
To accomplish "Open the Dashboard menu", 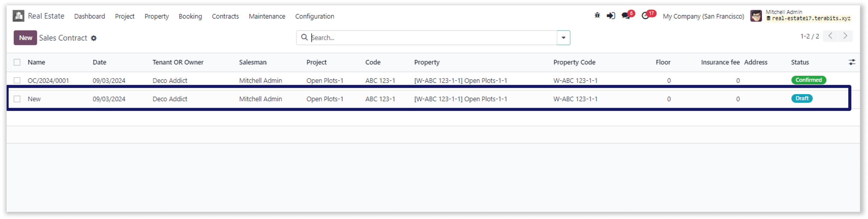I will [90, 16].
